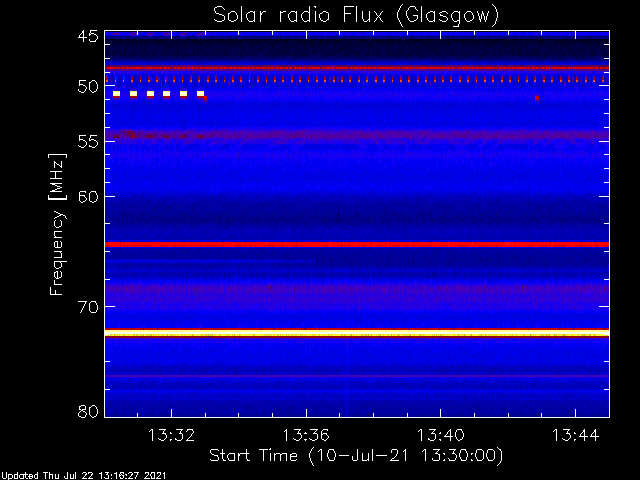Click the isolated red spot near 13:43 at 51 MHz

537,98
